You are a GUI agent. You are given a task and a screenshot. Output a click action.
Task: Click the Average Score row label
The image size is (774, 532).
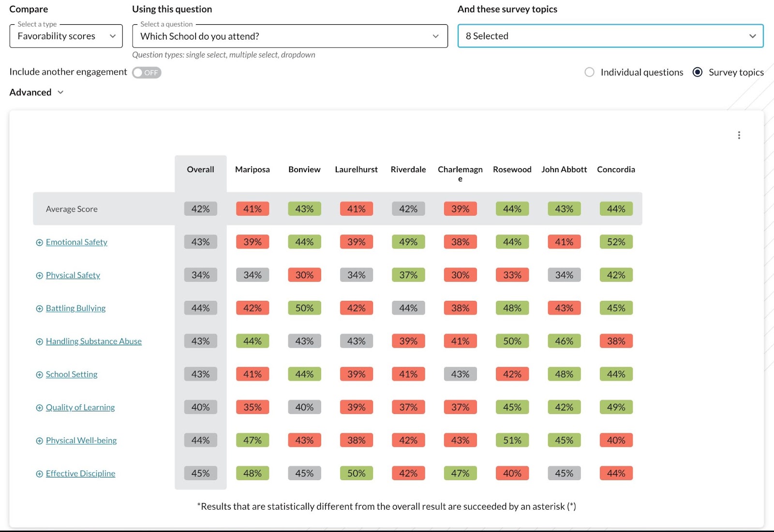pos(72,209)
